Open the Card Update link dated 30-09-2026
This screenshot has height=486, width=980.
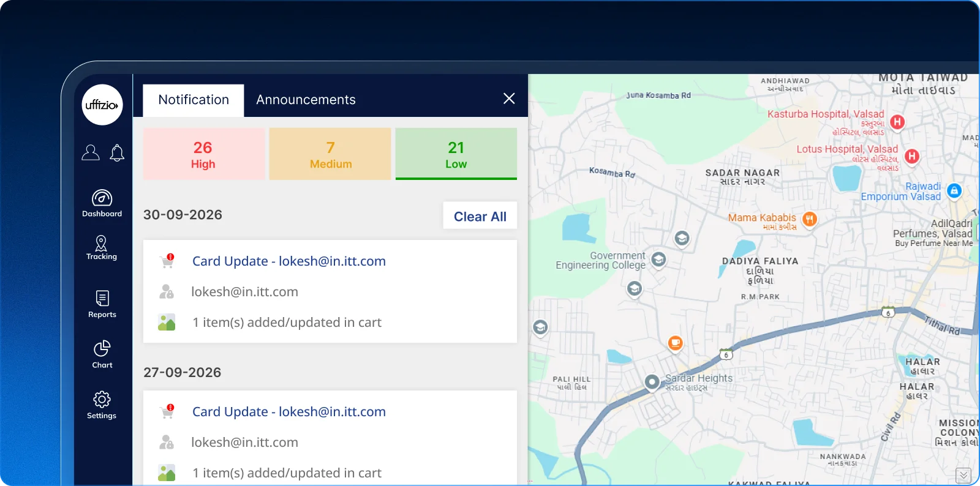pyautogui.click(x=289, y=261)
